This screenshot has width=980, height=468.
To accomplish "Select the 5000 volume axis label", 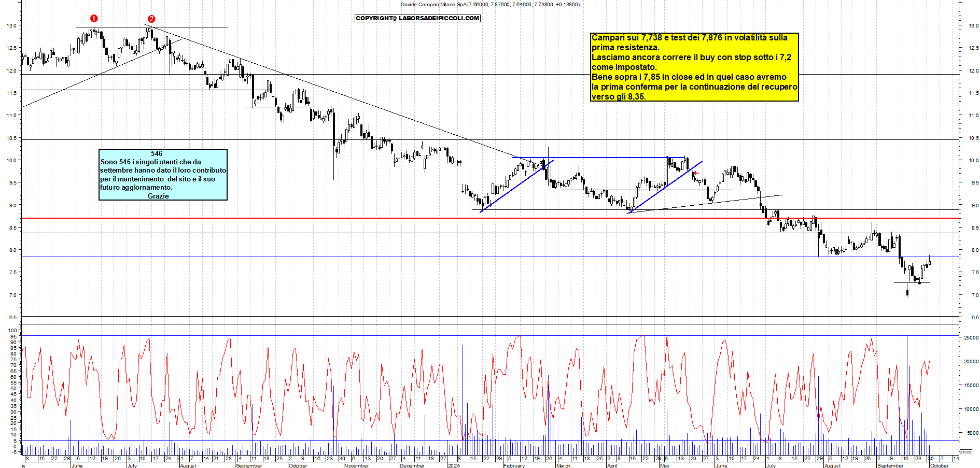I will pos(973,433).
